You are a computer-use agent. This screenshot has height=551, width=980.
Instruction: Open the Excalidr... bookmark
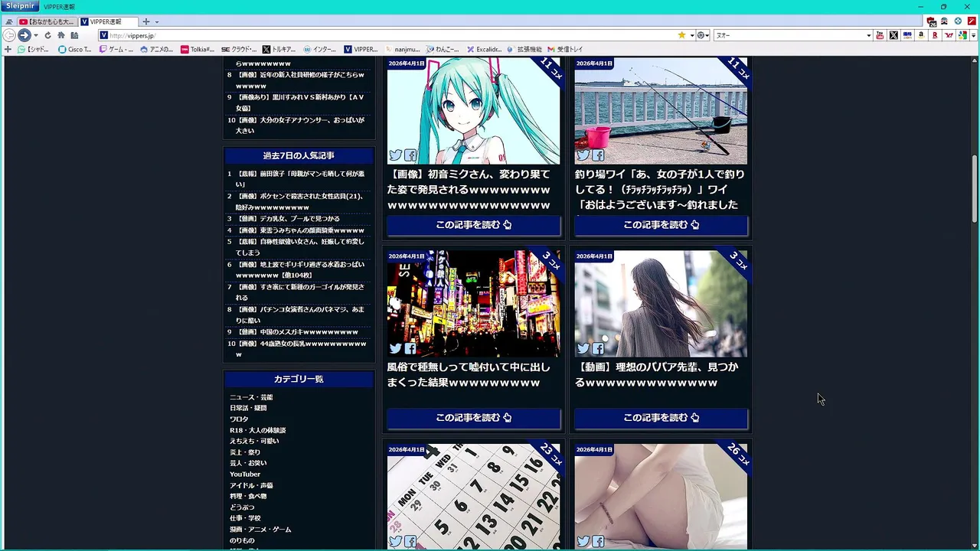tap(484, 49)
